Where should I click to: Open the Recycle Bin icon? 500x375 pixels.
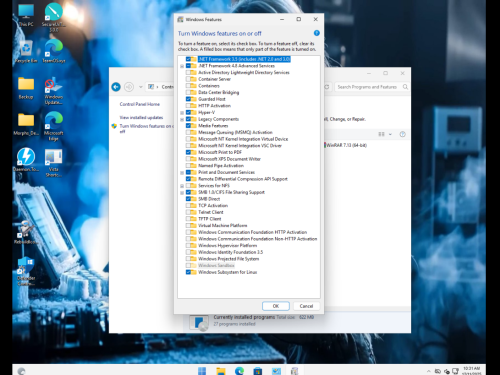[26, 52]
